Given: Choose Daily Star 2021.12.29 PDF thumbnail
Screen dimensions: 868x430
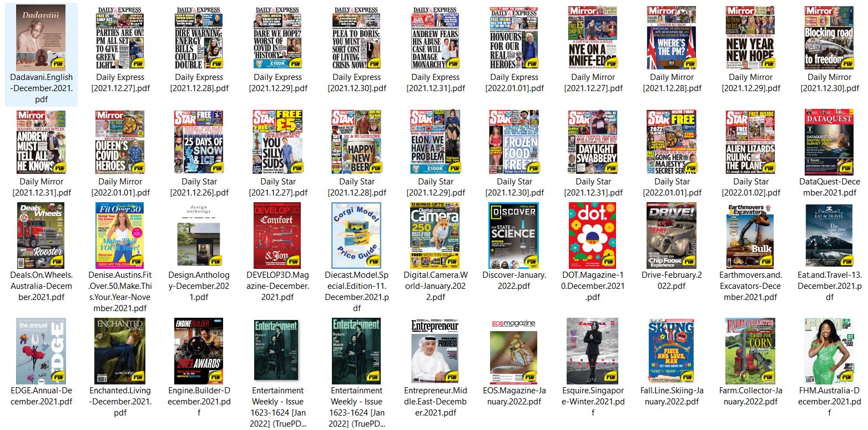Looking at the screenshot, I should [x=435, y=142].
